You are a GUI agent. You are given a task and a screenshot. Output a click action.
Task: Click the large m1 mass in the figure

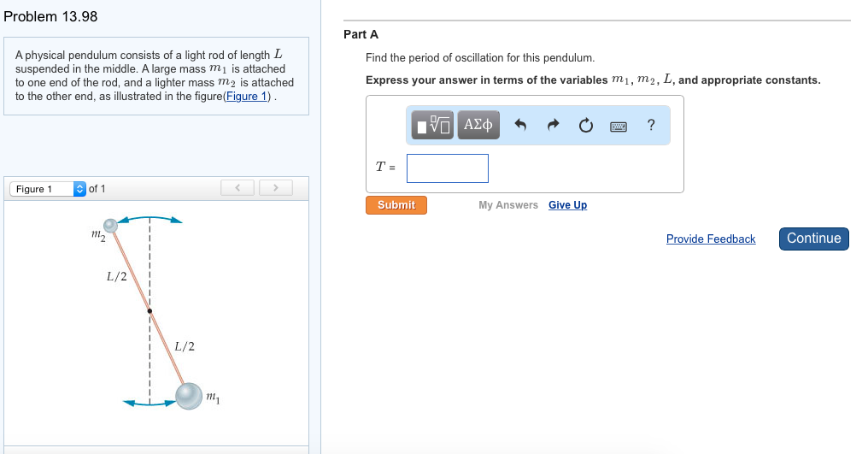tap(189, 395)
